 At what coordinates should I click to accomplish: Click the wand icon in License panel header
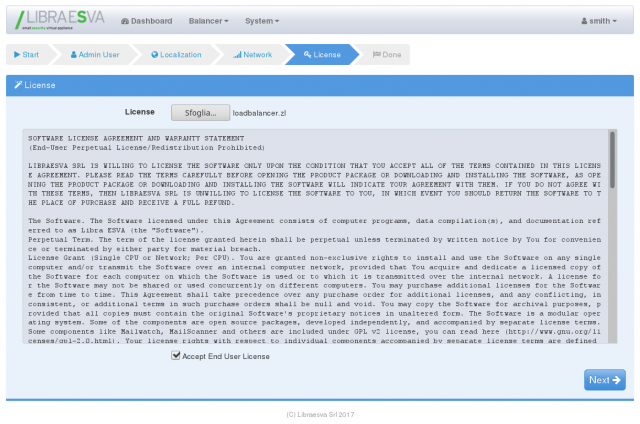pos(18,86)
